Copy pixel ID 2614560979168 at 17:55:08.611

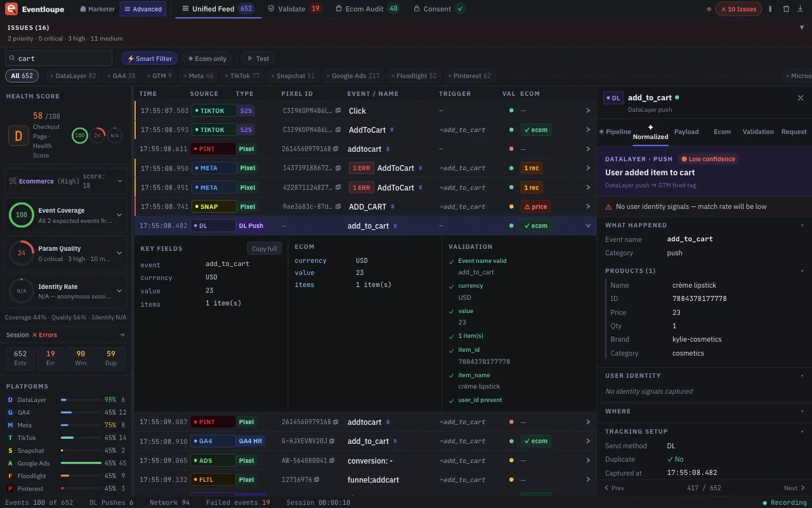click(x=336, y=149)
